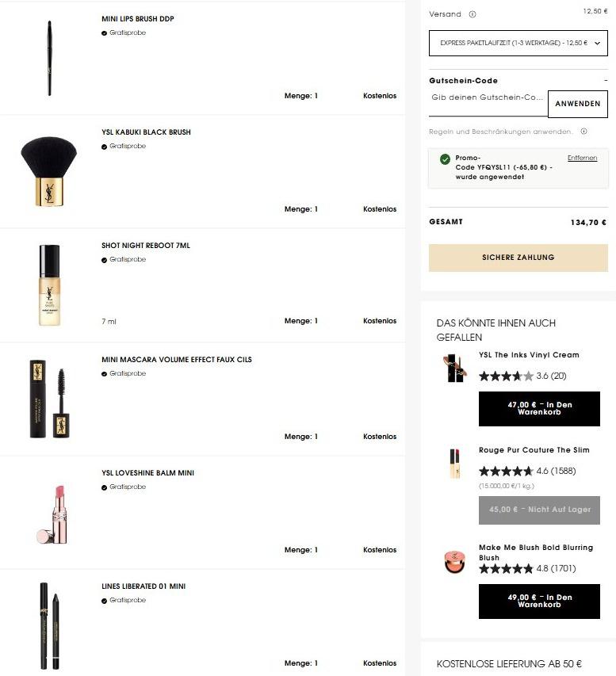Open the Rouge Pur Couture The Slim link
616x676 pixels.
534,449
